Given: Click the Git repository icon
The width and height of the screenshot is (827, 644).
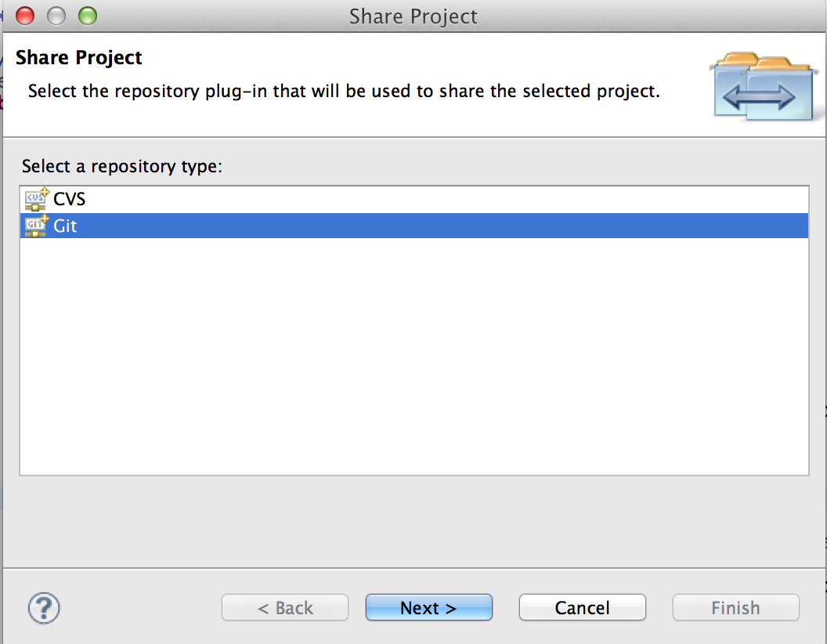Looking at the screenshot, I should [36, 226].
